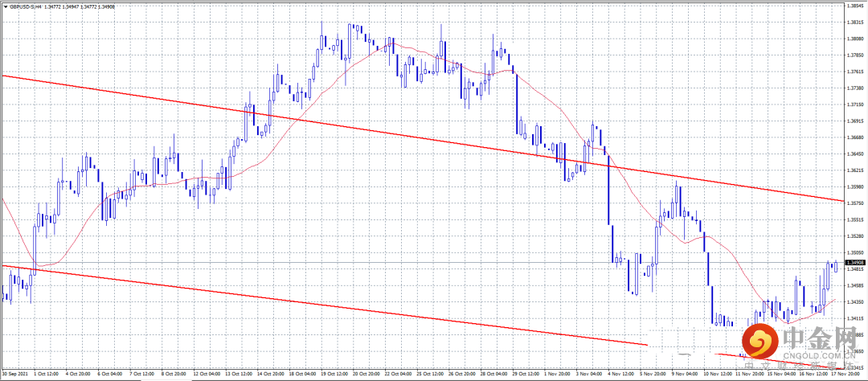Click price level 1.38080 on price scale
The image size is (868, 381).
[x=857, y=39]
